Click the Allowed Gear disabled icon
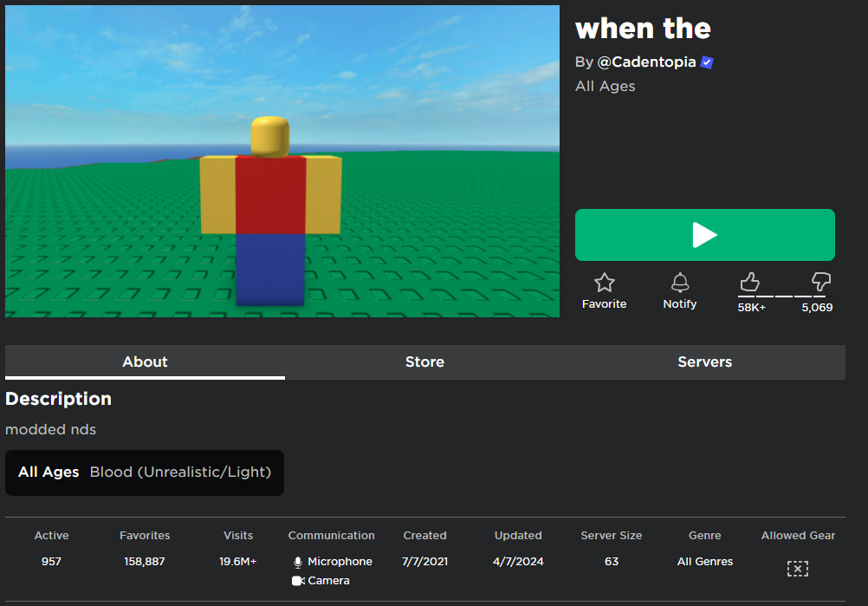The width and height of the screenshot is (868, 606). (x=798, y=569)
